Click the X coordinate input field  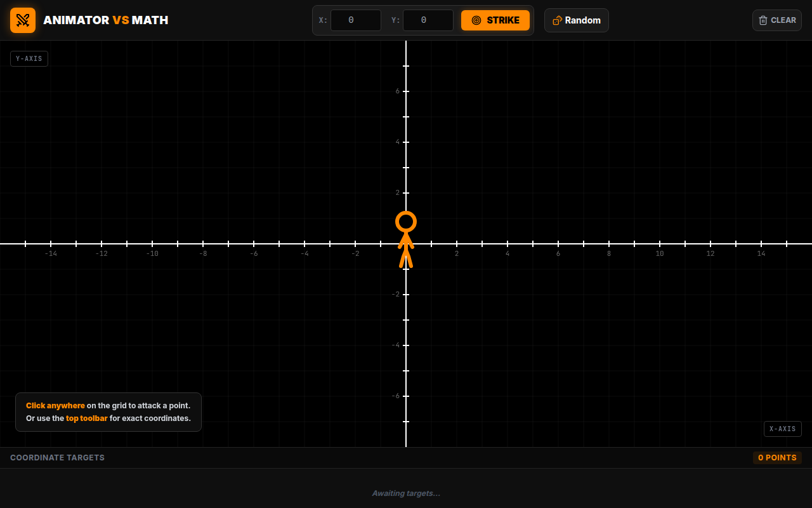[356, 20]
